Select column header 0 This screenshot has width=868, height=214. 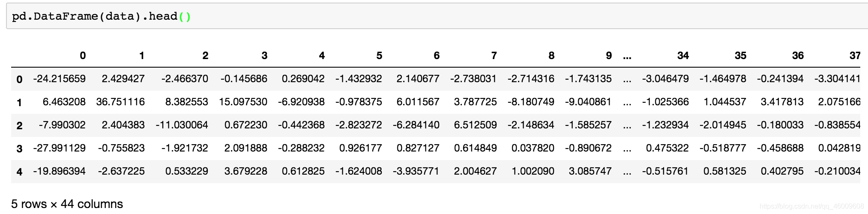pyautogui.click(x=83, y=56)
